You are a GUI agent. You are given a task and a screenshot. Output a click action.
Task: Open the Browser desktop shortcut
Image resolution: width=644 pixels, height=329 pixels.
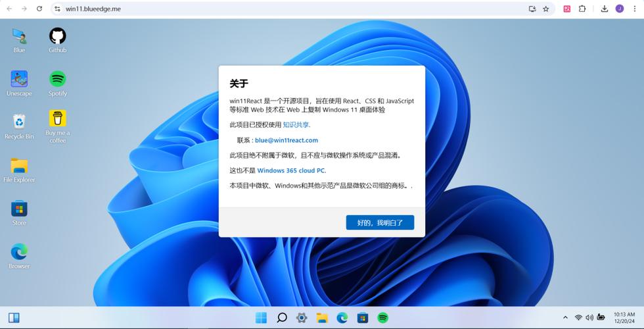pos(19,256)
